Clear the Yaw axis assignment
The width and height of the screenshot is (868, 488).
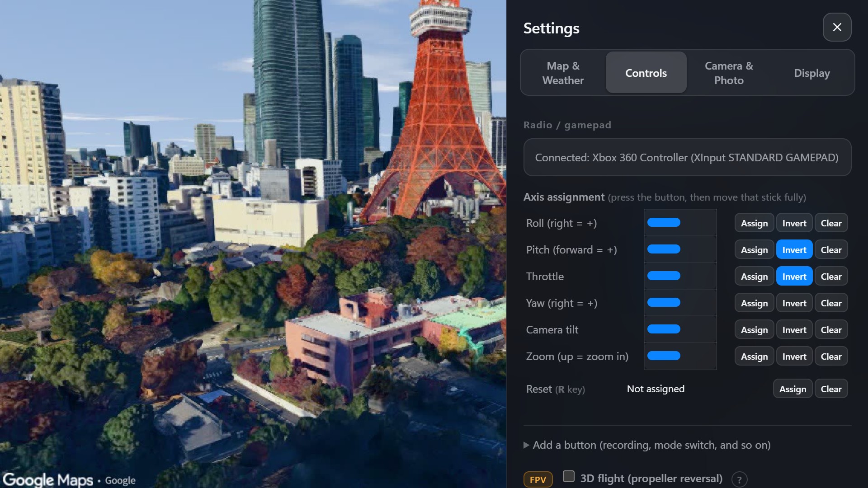[x=831, y=303]
